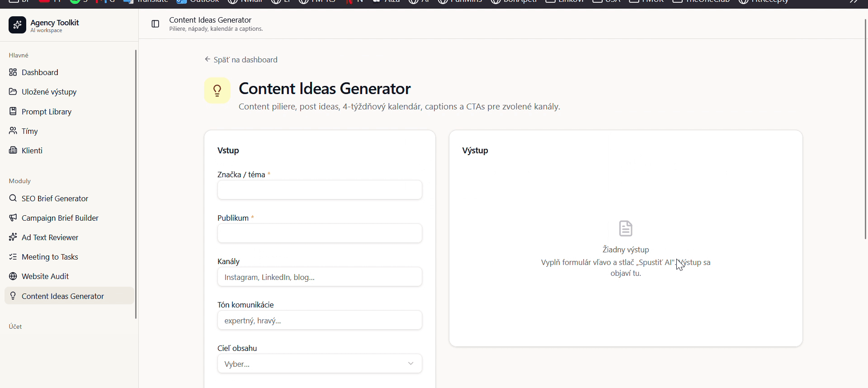Click the Website Audit globe icon
868x388 pixels.
[13, 276]
